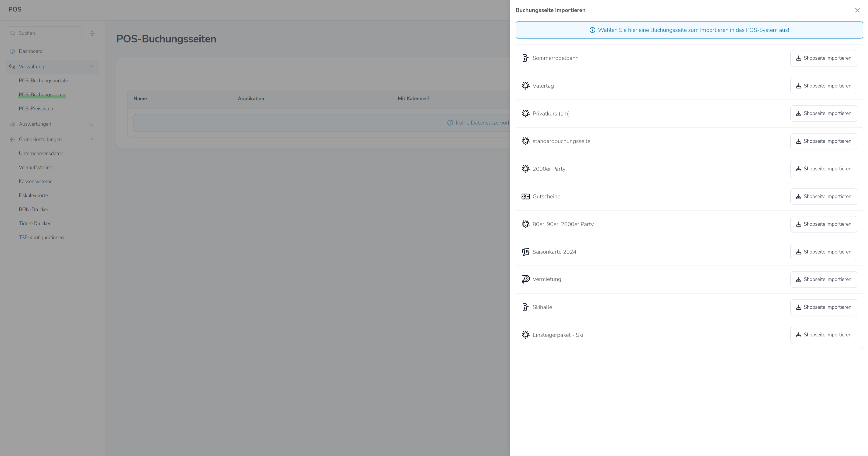868x456 pixels.
Task: Click the Skihalle door-handle icon
Action: [525, 307]
